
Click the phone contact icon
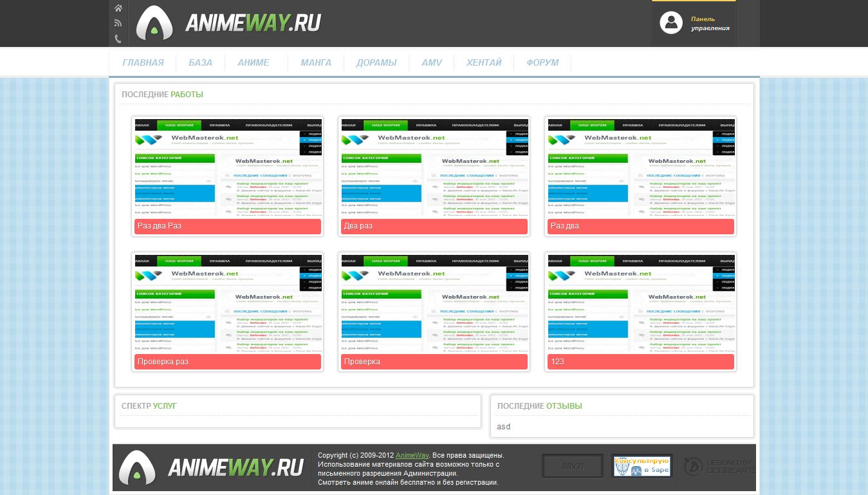coord(118,39)
